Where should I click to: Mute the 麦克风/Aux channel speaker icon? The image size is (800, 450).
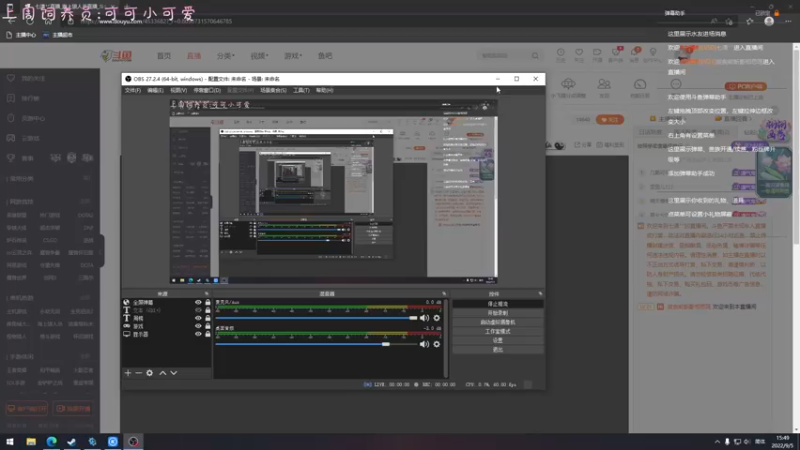(424, 318)
